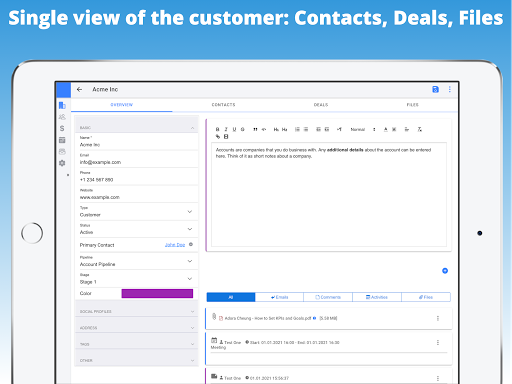The image size is (512, 384).
Task: Open the Status dropdown showing Active
Action: point(136,229)
